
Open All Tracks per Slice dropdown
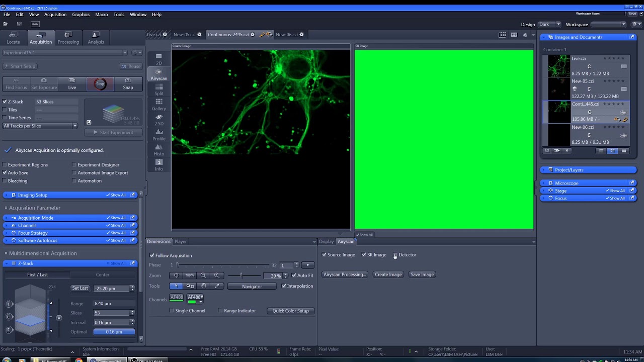[x=40, y=126]
